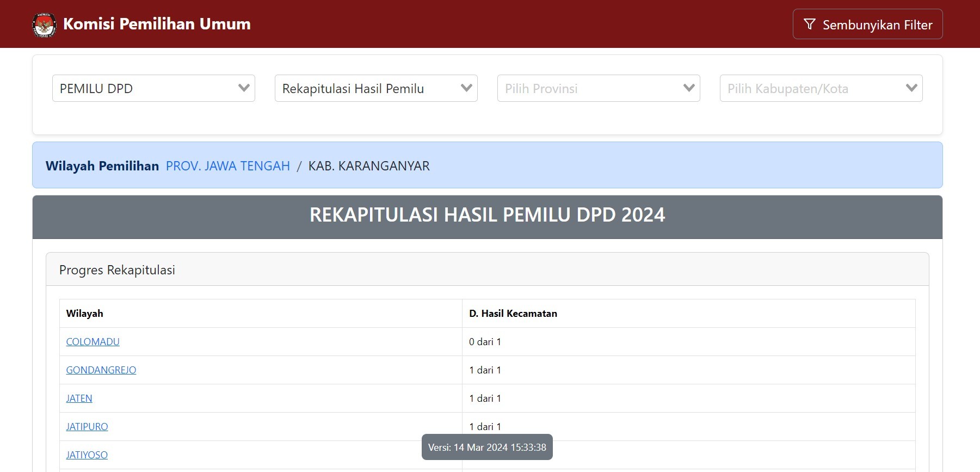This screenshot has width=980, height=472.
Task: Open the GONDANGREJO district link
Action: [x=101, y=370]
